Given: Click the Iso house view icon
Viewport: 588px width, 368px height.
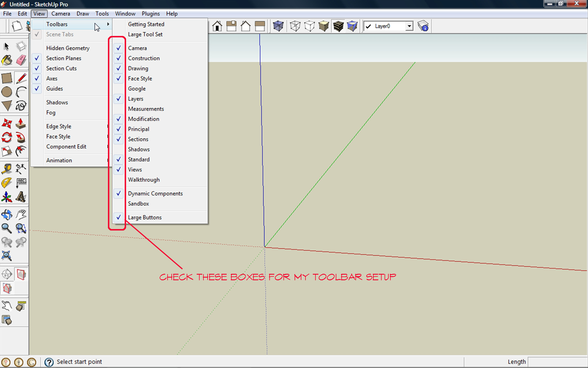Looking at the screenshot, I should pyautogui.click(x=217, y=26).
